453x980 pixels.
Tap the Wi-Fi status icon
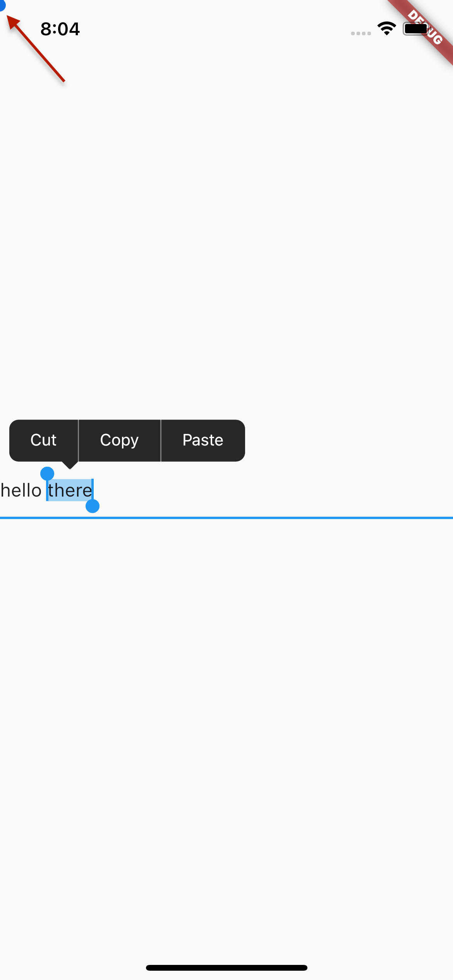(386, 27)
